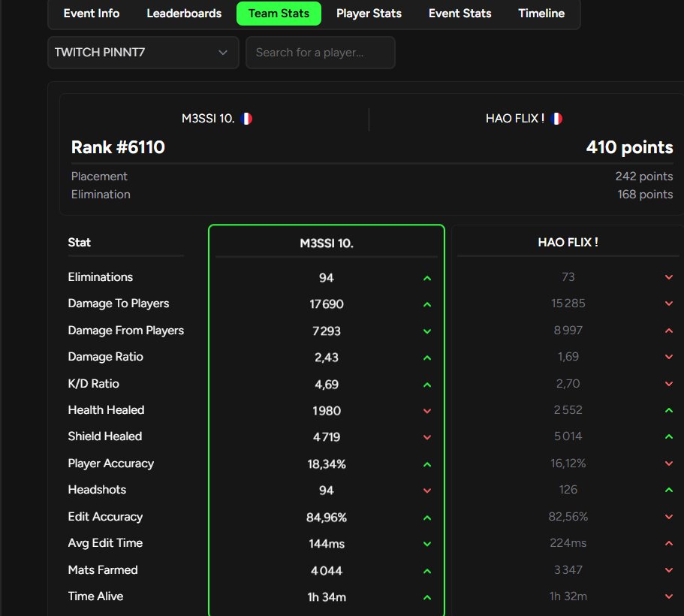The height and width of the screenshot is (616, 684).
Task: Switch to the Leaderboards tab
Action: (184, 14)
